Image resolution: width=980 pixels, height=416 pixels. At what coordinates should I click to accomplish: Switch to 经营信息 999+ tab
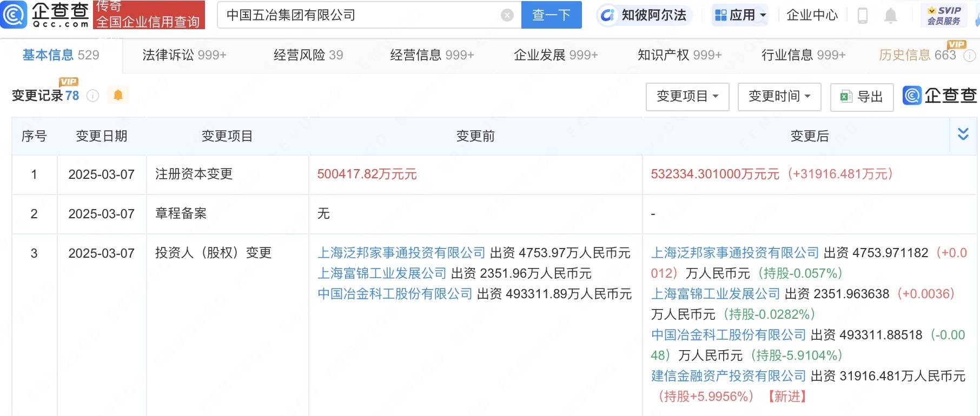[432, 55]
